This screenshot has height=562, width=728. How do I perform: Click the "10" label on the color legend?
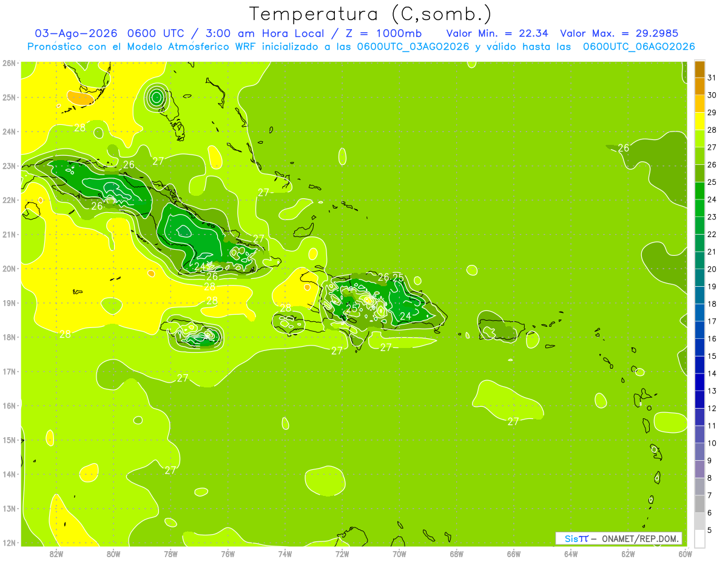pos(712,443)
